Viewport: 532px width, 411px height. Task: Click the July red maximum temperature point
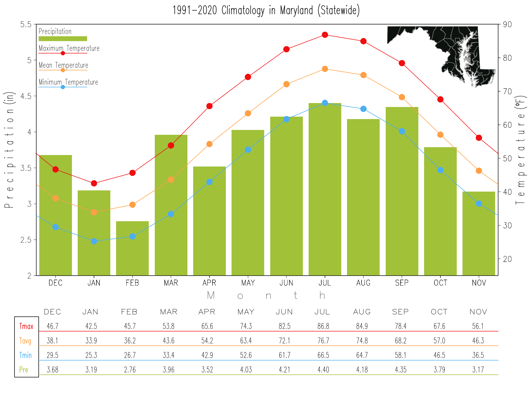coord(325,35)
